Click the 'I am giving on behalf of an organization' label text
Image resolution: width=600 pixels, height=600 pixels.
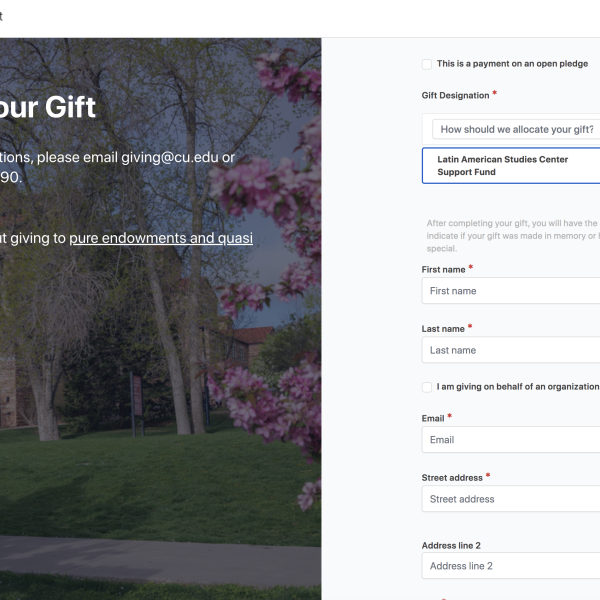pyautogui.click(x=517, y=387)
